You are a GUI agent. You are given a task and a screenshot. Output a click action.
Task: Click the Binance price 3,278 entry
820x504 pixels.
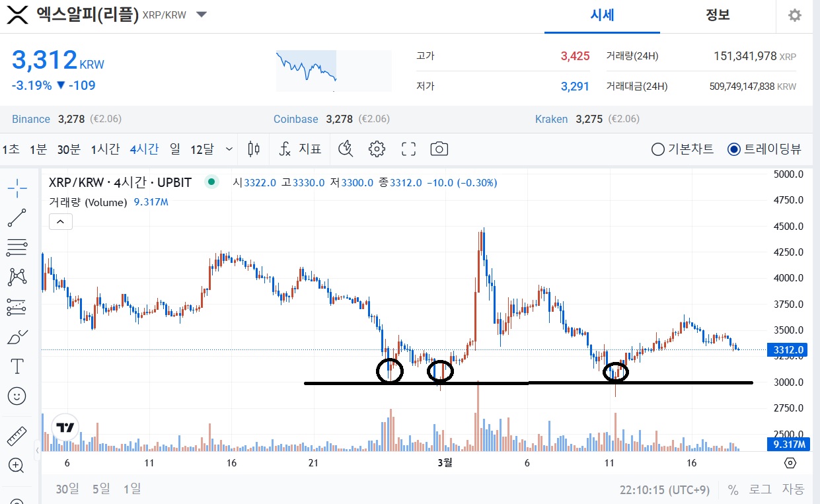[x=67, y=120]
